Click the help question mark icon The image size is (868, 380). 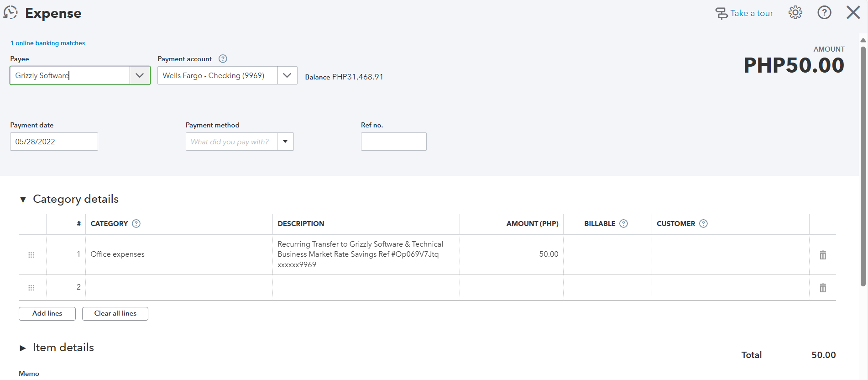click(824, 13)
